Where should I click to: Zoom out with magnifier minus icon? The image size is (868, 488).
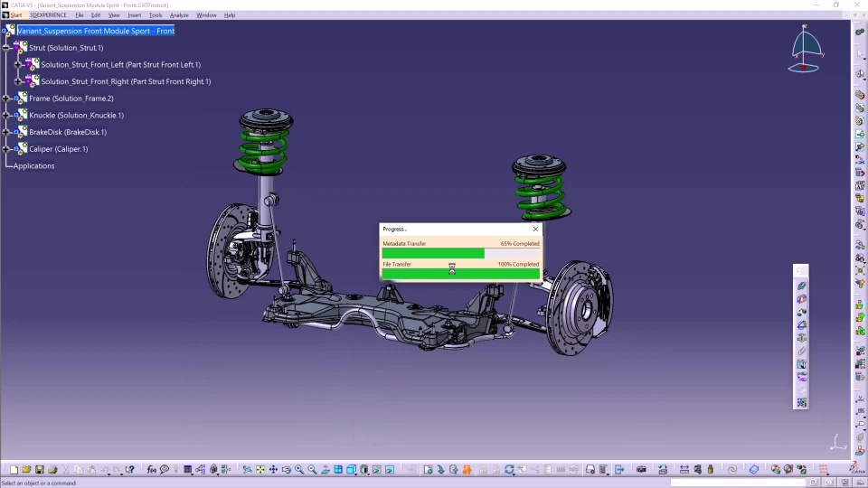pyautogui.click(x=312, y=470)
